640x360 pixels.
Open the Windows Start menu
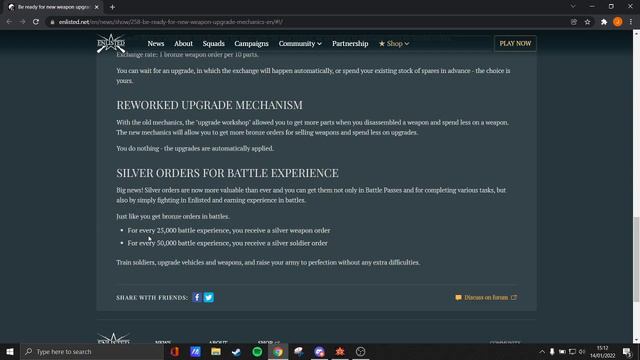[x=10, y=351]
